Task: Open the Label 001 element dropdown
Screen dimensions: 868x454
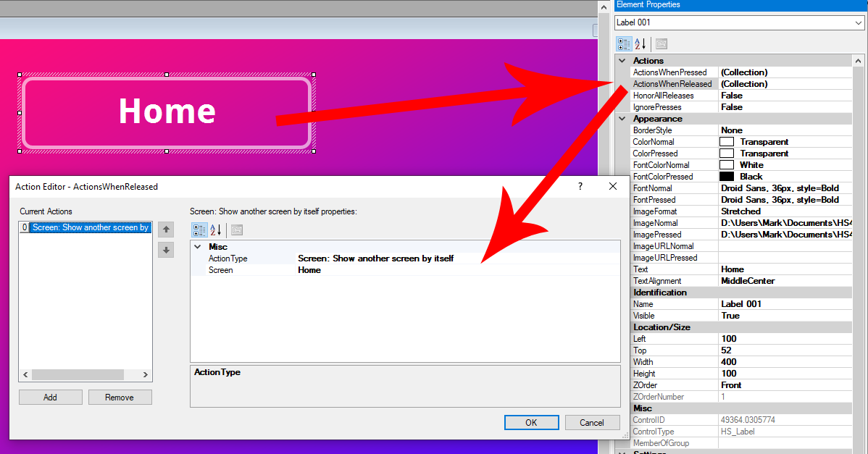Action: click(859, 22)
